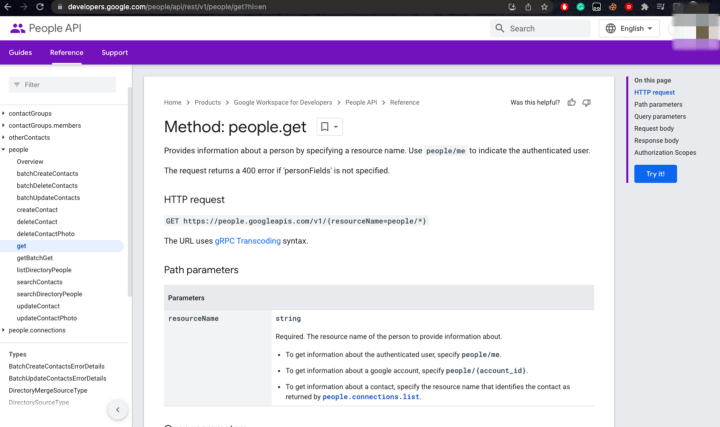Image resolution: width=720 pixels, height=427 pixels.
Task: Click the Search input field
Action: pyautogui.click(x=540, y=28)
